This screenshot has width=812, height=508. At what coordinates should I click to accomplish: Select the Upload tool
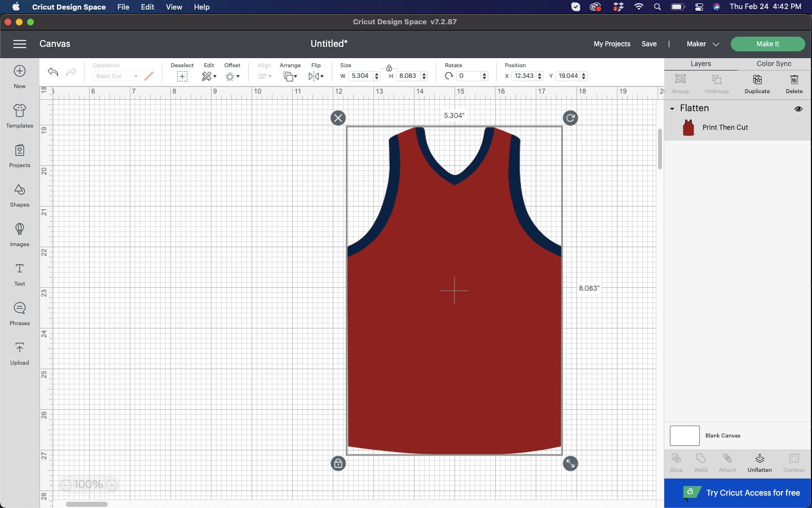coord(19,353)
